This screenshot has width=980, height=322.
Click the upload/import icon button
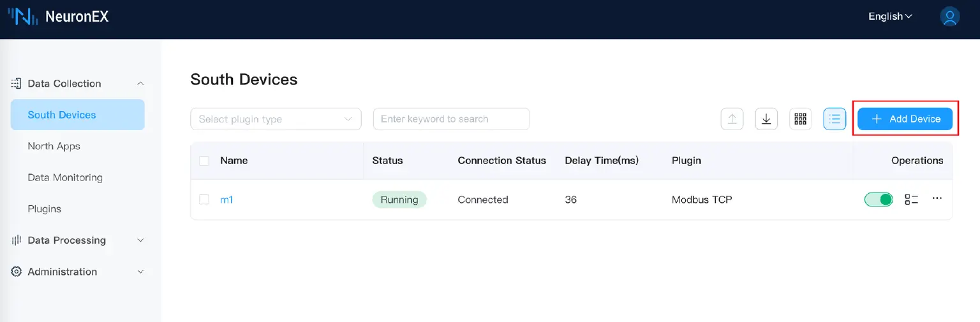732,119
